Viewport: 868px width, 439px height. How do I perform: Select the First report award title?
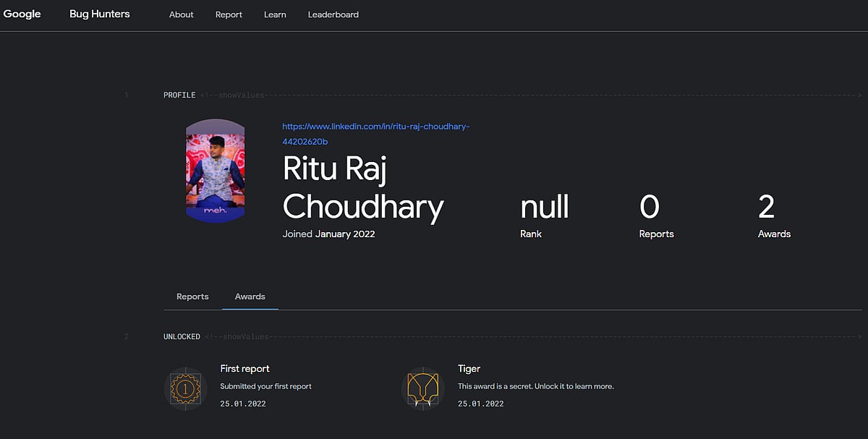click(244, 369)
